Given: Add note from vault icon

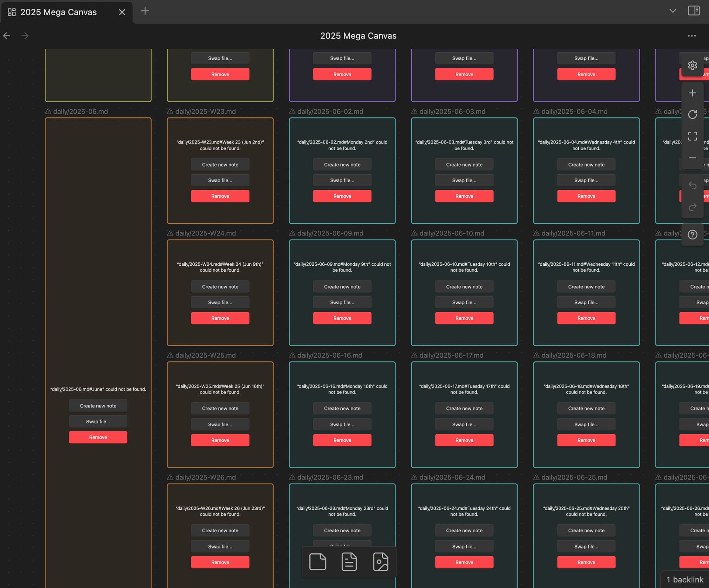Looking at the screenshot, I should (349, 562).
